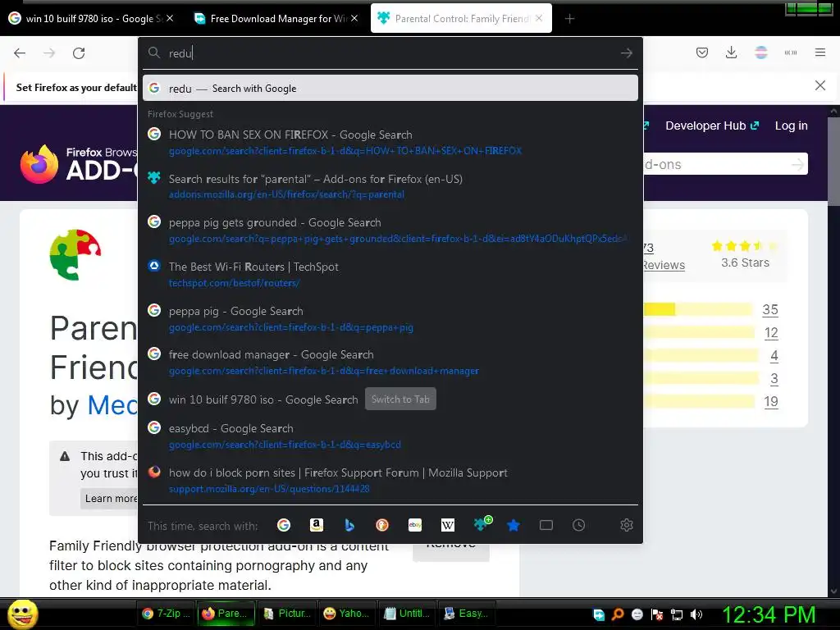The height and width of the screenshot is (630, 840).
Task: Click the 3.6 Stars rating
Action: [x=745, y=262]
